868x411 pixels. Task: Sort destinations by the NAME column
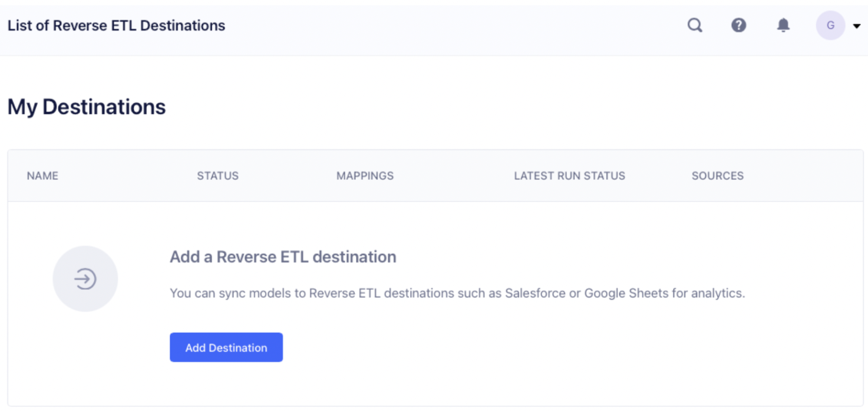pyautogui.click(x=42, y=175)
